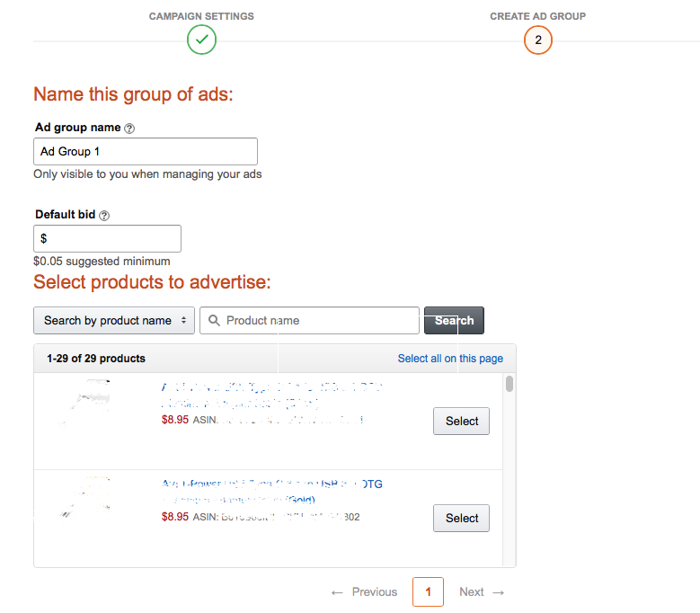
Task: Open the first product title link
Action: (272, 395)
